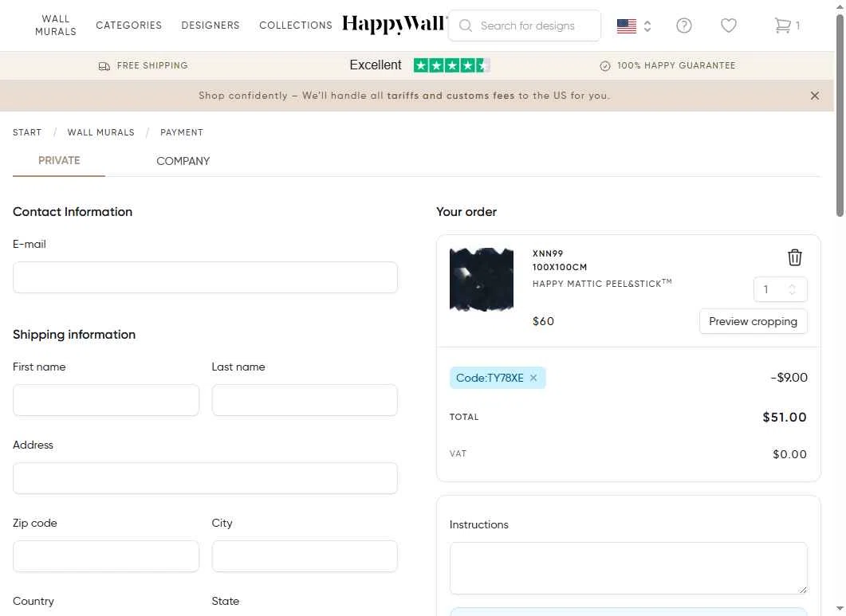This screenshot has width=846, height=616.
Task: Click the search magnifier icon
Action: click(466, 26)
